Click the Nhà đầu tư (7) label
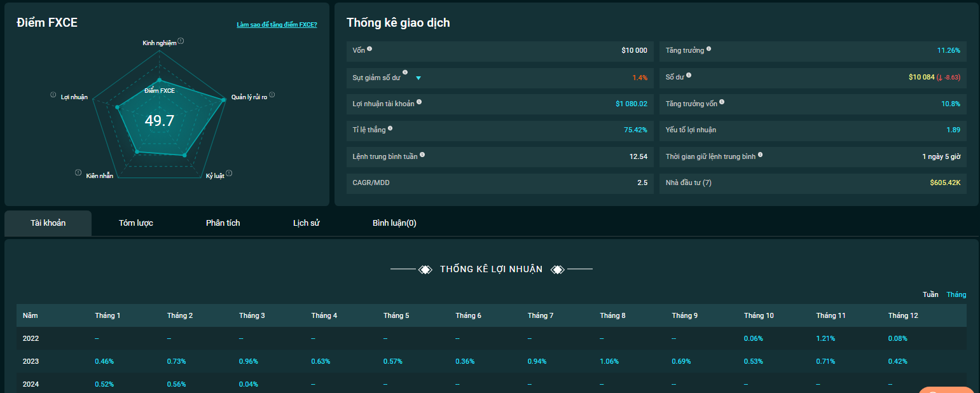The height and width of the screenshot is (393, 980). coord(689,183)
